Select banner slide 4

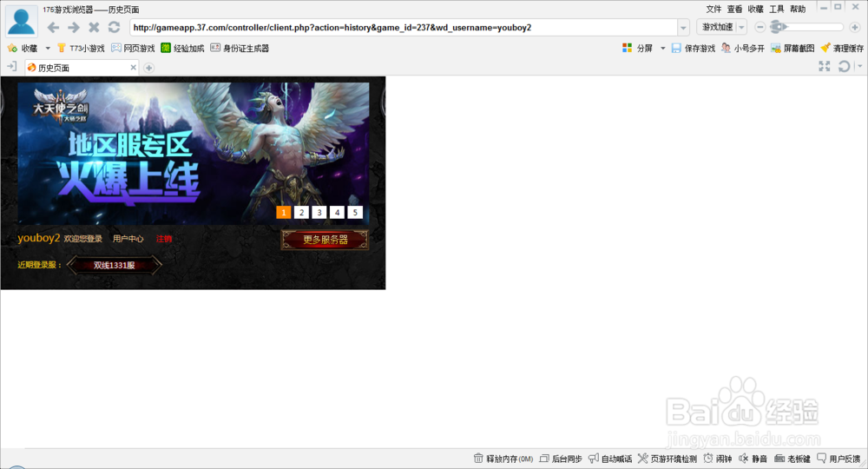pos(337,212)
